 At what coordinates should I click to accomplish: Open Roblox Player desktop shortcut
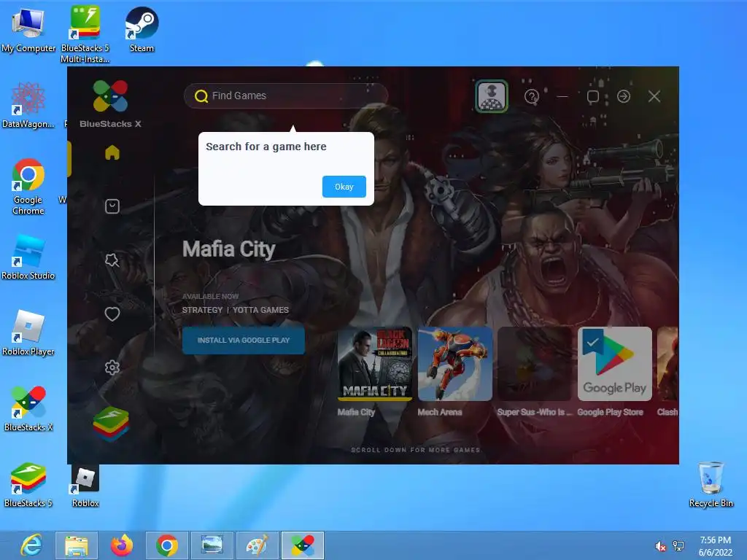pyautogui.click(x=28, y=332)
